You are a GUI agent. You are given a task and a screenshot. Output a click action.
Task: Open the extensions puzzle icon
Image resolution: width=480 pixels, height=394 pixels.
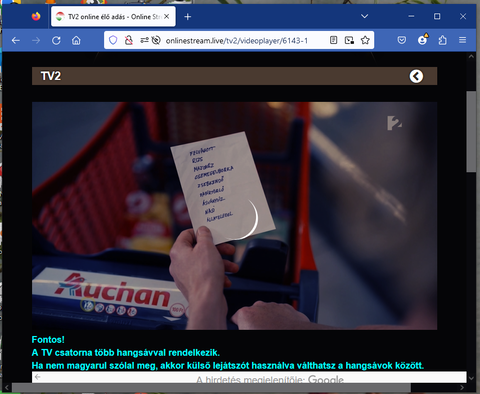click(442, 40)
